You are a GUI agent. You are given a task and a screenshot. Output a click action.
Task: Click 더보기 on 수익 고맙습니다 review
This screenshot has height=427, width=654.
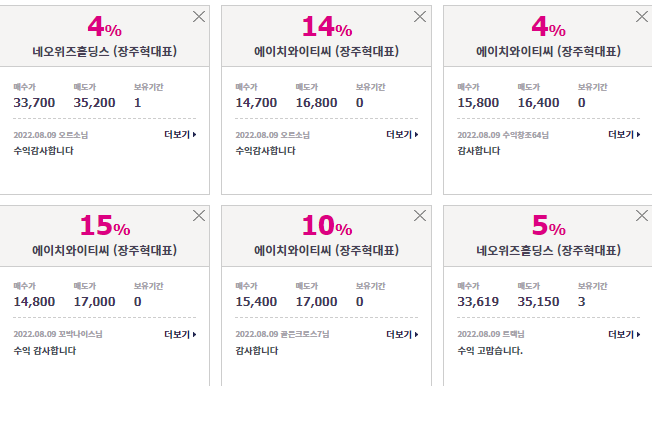tap(624, 334)
